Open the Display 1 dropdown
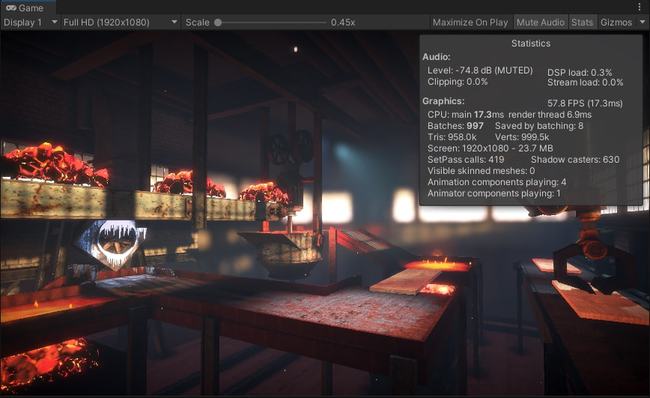The width and height of the screenshot is (650, 398). click(30, 22)
